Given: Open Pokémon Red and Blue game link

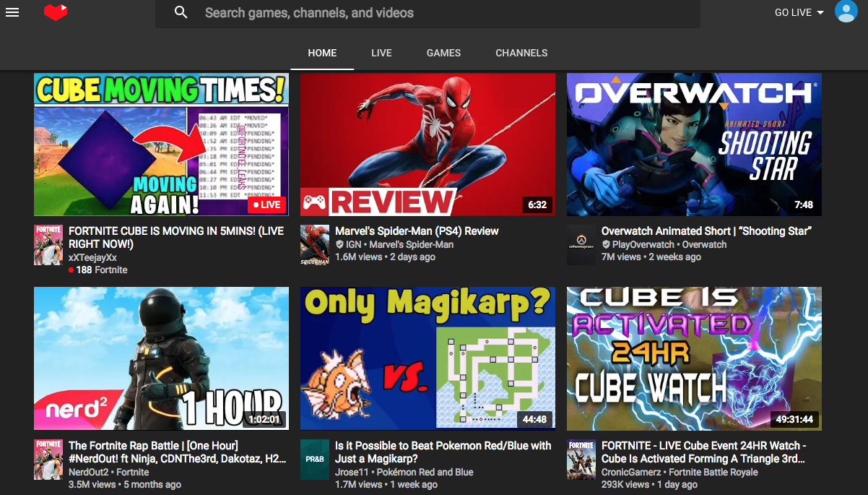Looking at the screenshot, I should click(x=425, y=472).
